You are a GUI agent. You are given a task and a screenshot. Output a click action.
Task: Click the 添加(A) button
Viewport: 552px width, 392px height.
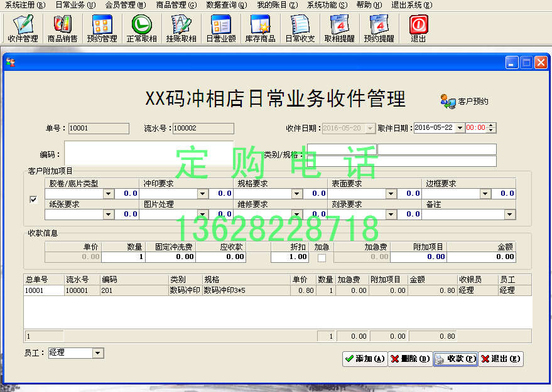pos(365,359)
